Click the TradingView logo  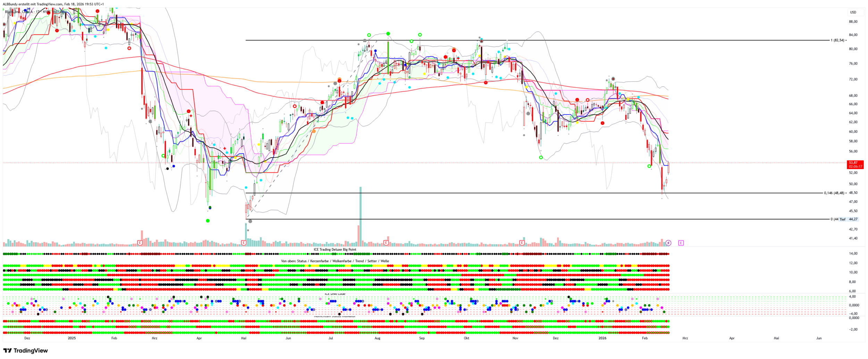point(25,350)
